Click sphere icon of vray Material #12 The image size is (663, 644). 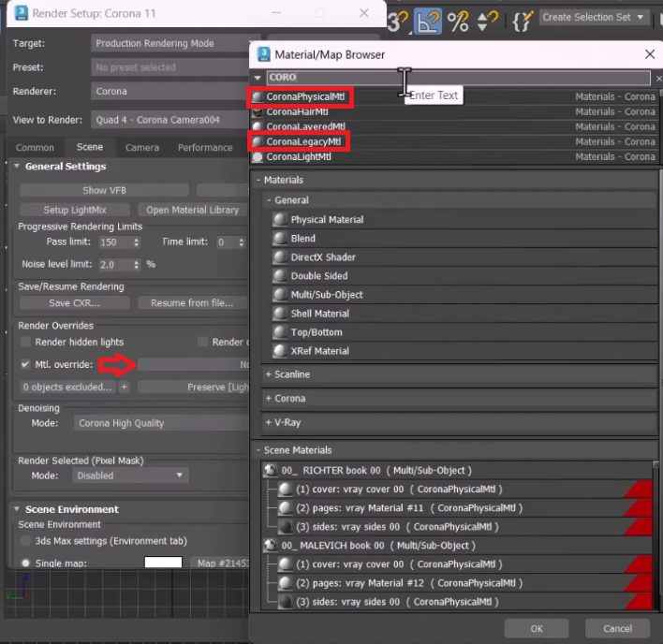click(286, 583)
